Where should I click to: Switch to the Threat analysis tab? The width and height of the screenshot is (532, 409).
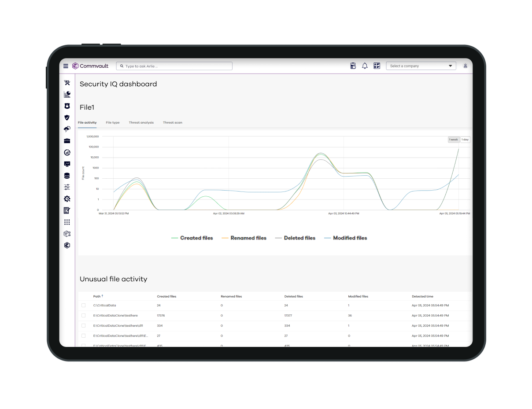pyautogui.click(x=141, y=122)
